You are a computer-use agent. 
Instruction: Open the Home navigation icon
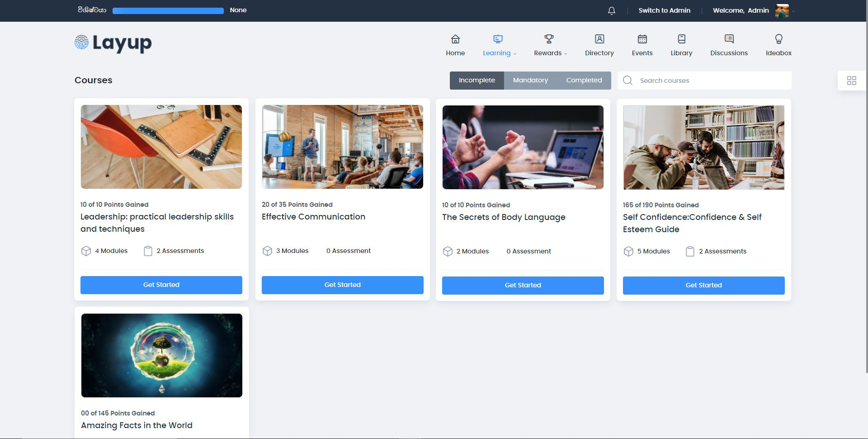[455, 39]
